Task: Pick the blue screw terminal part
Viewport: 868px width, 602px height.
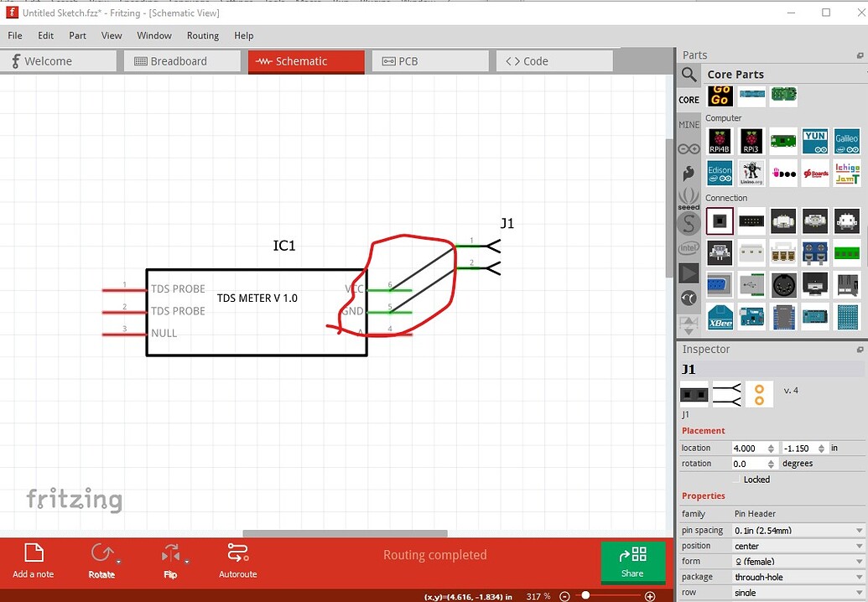Action: [x=815, y=253]
